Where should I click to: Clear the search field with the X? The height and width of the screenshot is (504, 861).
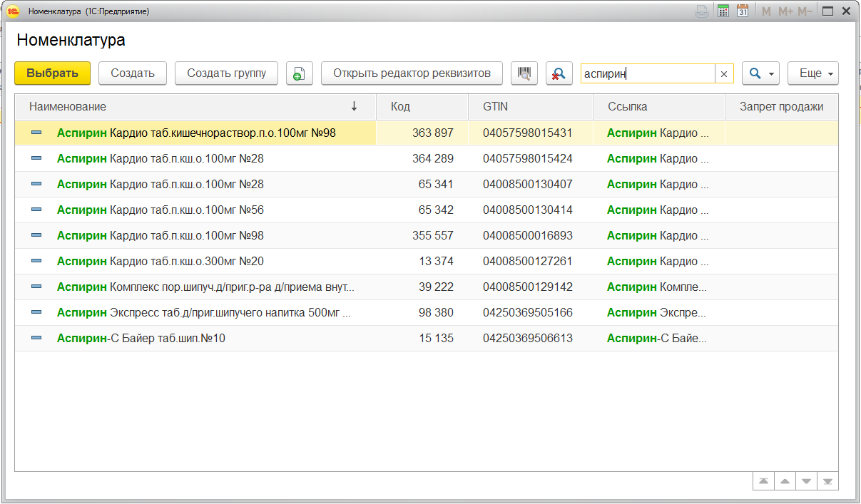[724, 73]
